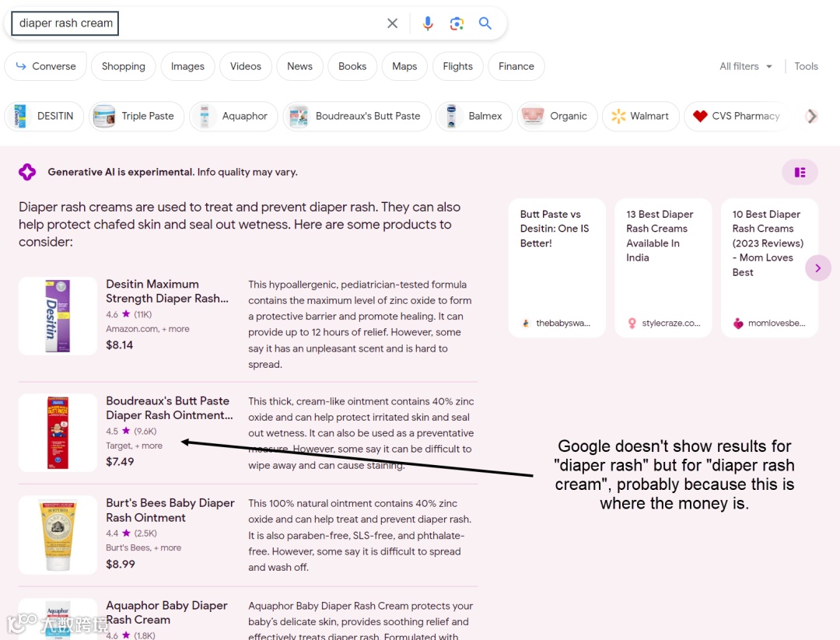The image size is (840, 640).
Task: Open Boudreaux's Butt Paste Diaper Rash Ointment title
Action: [170, 407]
